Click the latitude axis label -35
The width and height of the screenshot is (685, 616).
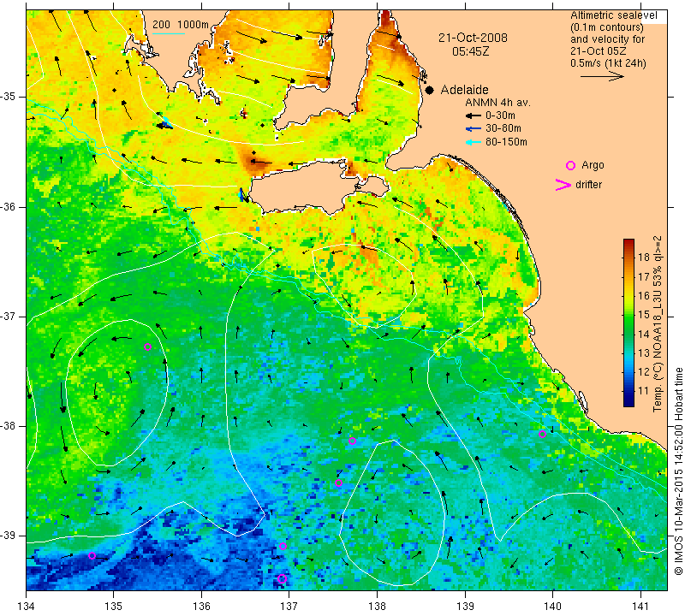9,97
